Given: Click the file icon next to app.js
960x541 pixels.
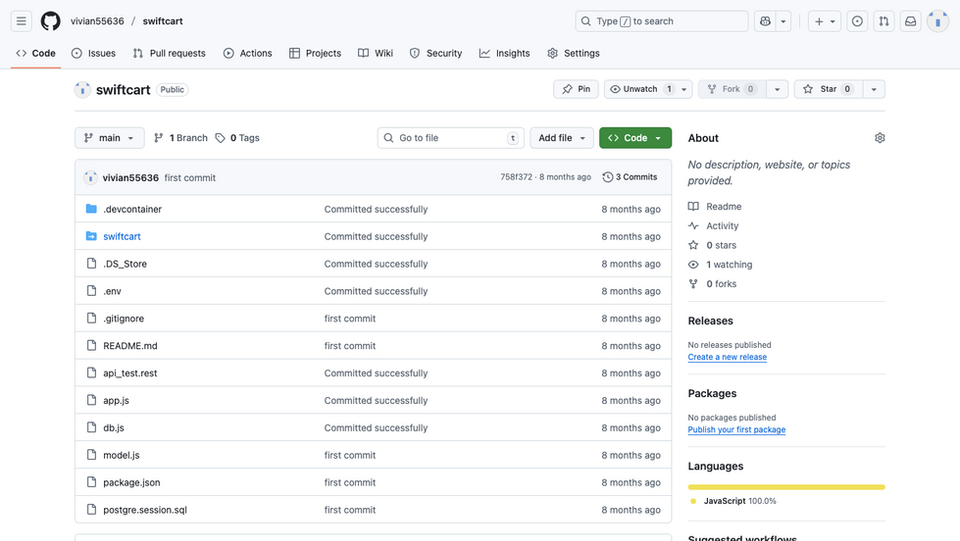Looking at the screenshot, I should (91, 400).
